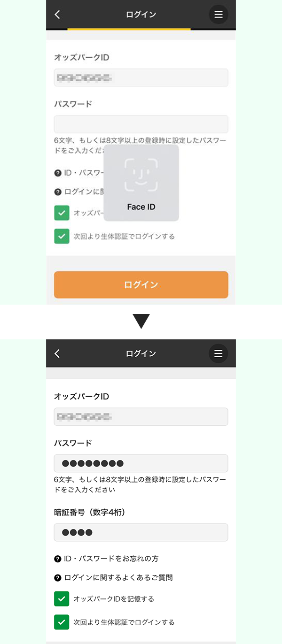The height and width of the screenshot is (644, 282).
Task: Toggle オッズパークID remember checkbox on the top screen
Action: pyautogui.click(x=62, y=213)
